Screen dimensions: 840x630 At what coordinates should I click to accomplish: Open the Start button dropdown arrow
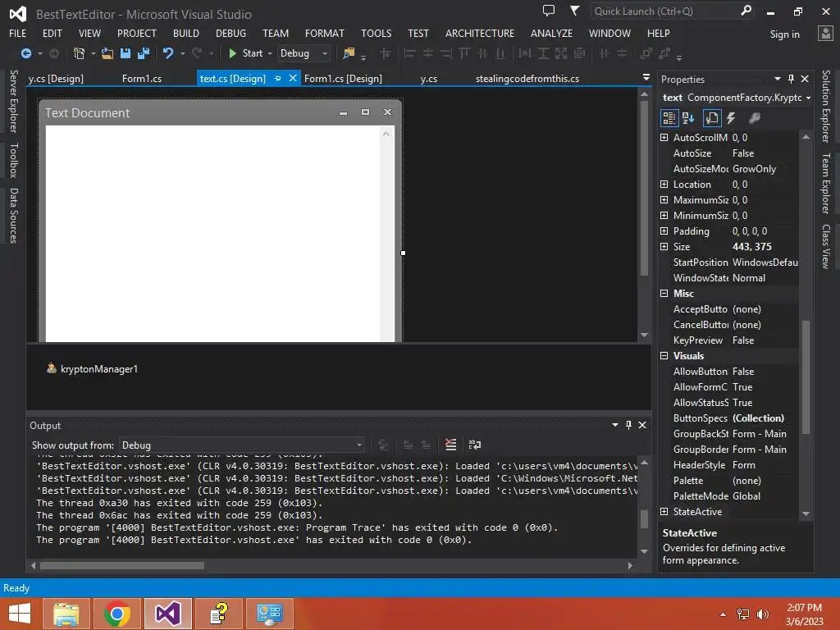point(269,53)
